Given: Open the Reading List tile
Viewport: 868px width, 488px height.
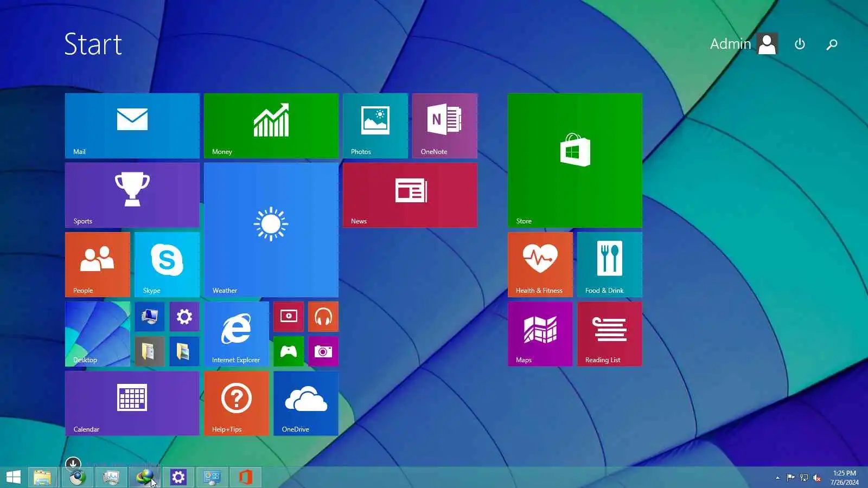Looking at the screenshot, I should (610, 334).
